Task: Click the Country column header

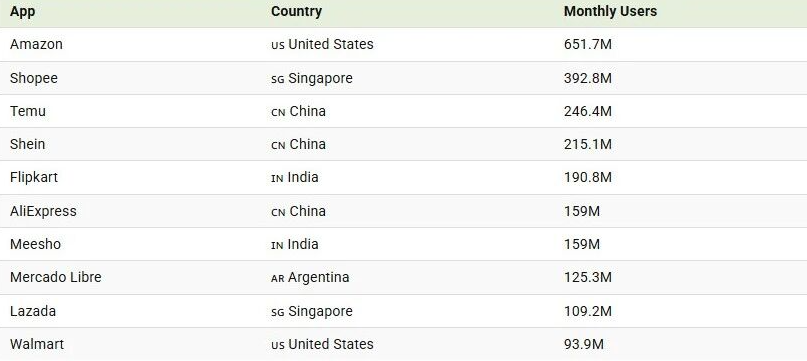Action: click(x=296, y=11)
